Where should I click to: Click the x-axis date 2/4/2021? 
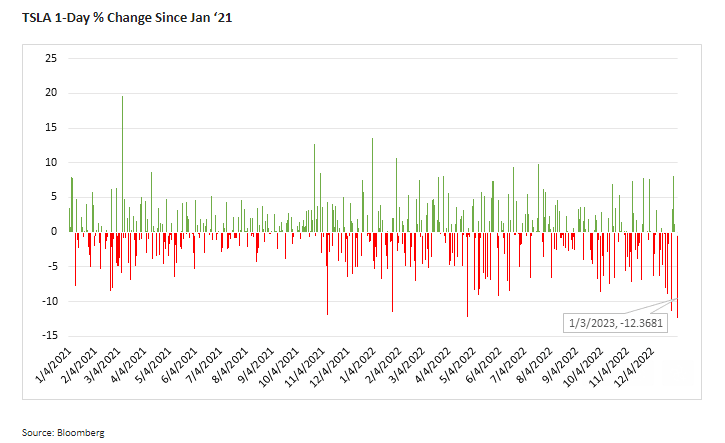(x=79, y=365)
